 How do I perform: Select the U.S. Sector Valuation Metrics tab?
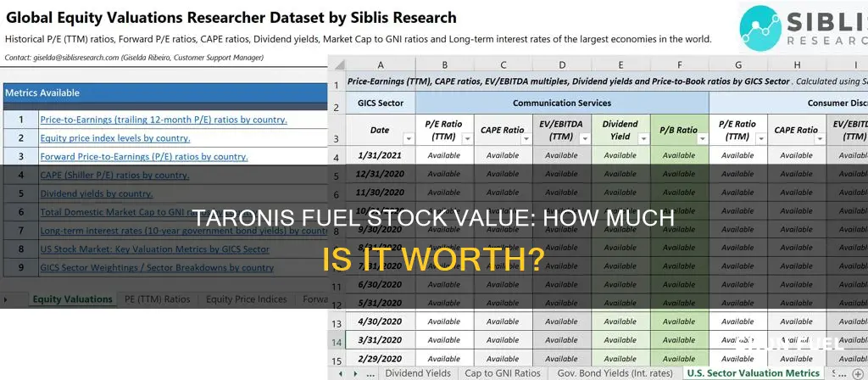pyautogui.click(x=753, y=373)
